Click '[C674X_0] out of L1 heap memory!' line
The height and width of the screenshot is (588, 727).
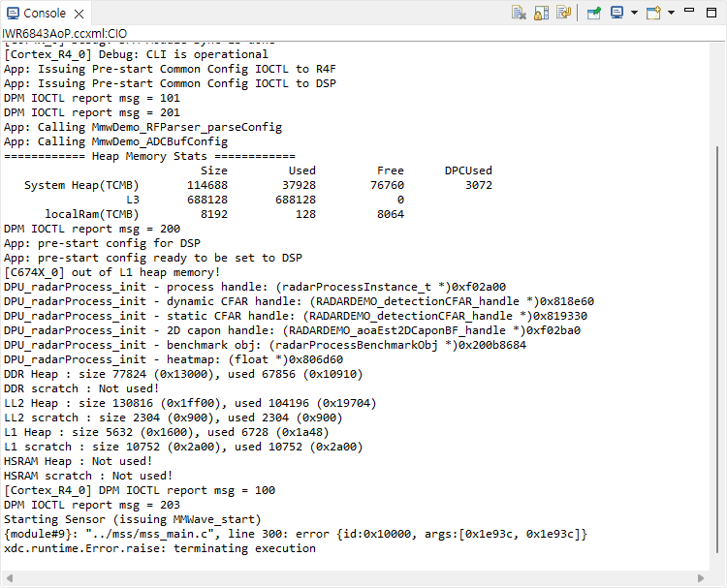click(111, 272)
